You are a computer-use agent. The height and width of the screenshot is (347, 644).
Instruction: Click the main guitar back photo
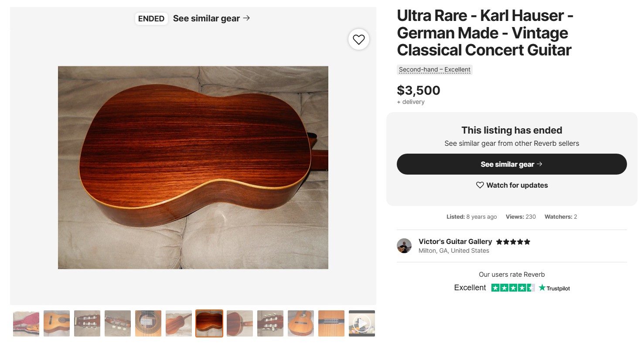[193, 167]
